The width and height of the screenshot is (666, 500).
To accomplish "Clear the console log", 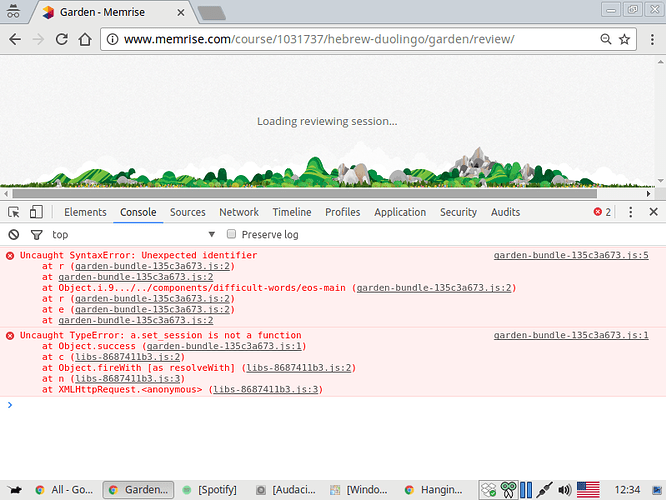I will pyautogui.click(x=14, y=234).
